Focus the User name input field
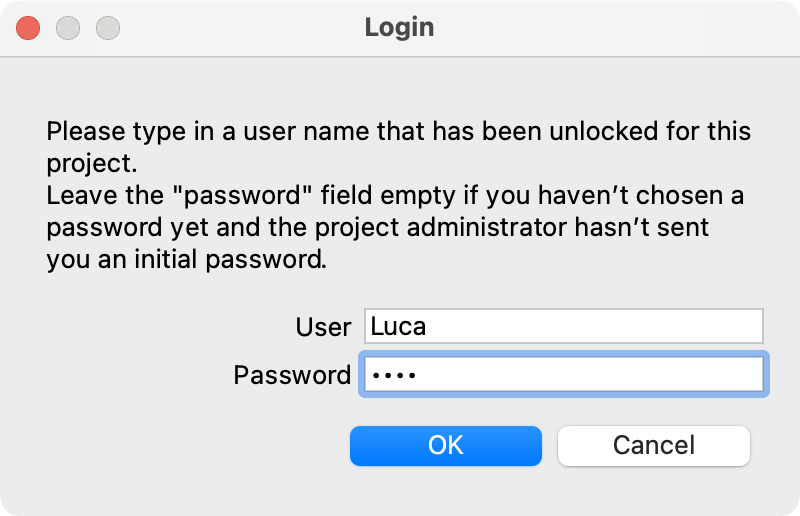The image size is (800, 516). (x=563, y=326)
